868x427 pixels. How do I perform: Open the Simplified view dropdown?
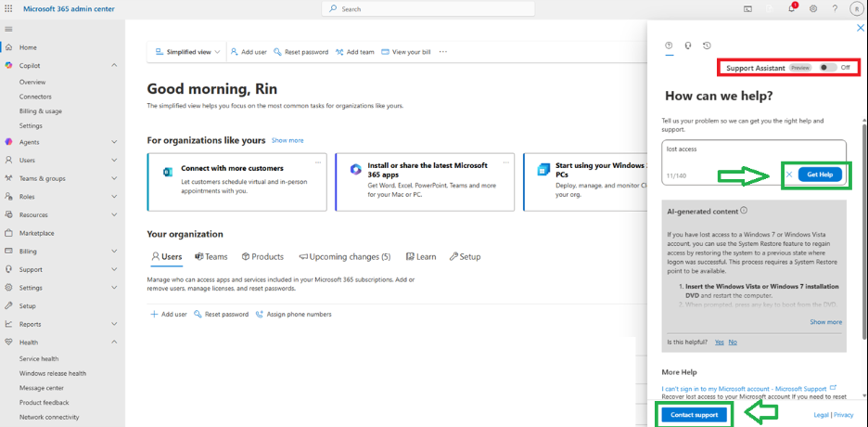pos(187,52)
